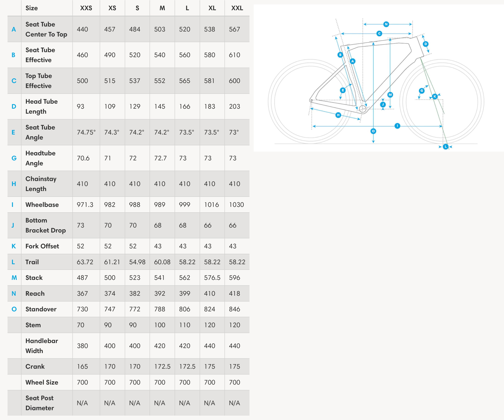Select the I wheelbase marker
Screen dimensions: 504x420
[397, 126]
